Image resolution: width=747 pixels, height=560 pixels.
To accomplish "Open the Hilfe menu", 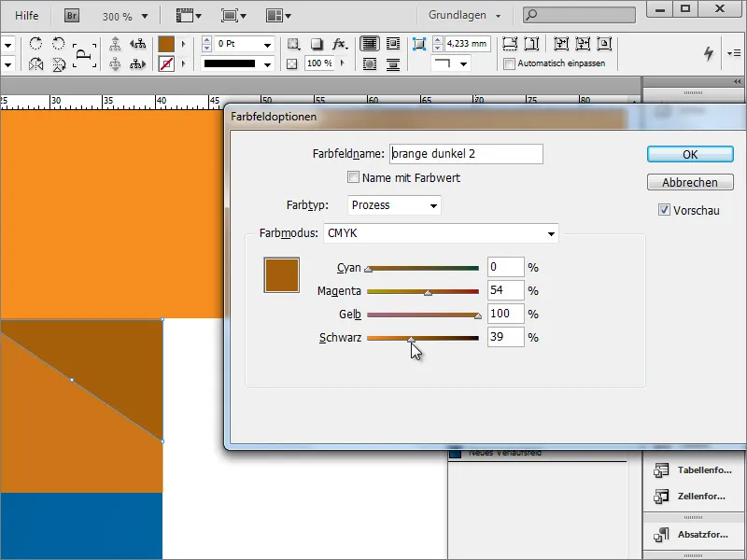I will 27,16.
